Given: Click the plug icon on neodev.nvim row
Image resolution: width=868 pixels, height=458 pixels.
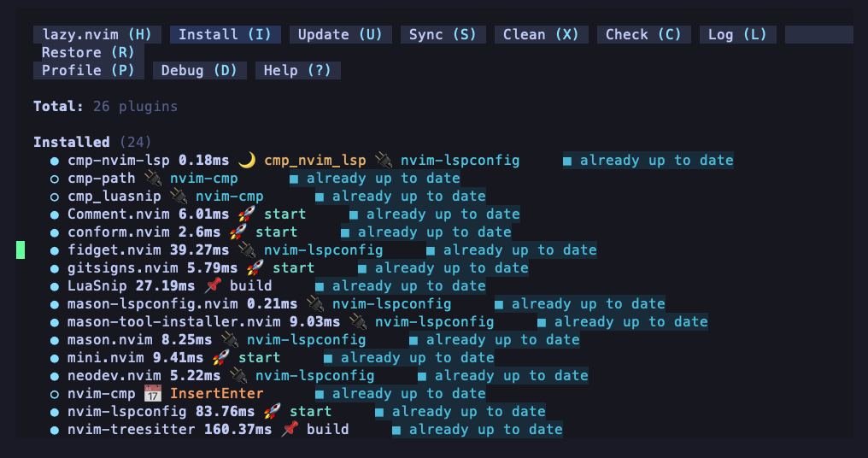Looking at the screenshot, I should pyautogui.click(x=238, y=375).
